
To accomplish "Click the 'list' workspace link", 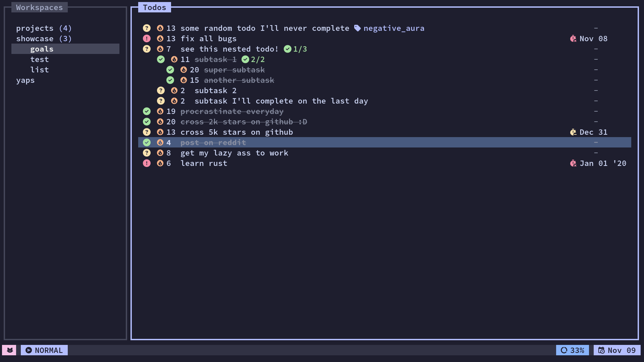I will pos(39,69).
